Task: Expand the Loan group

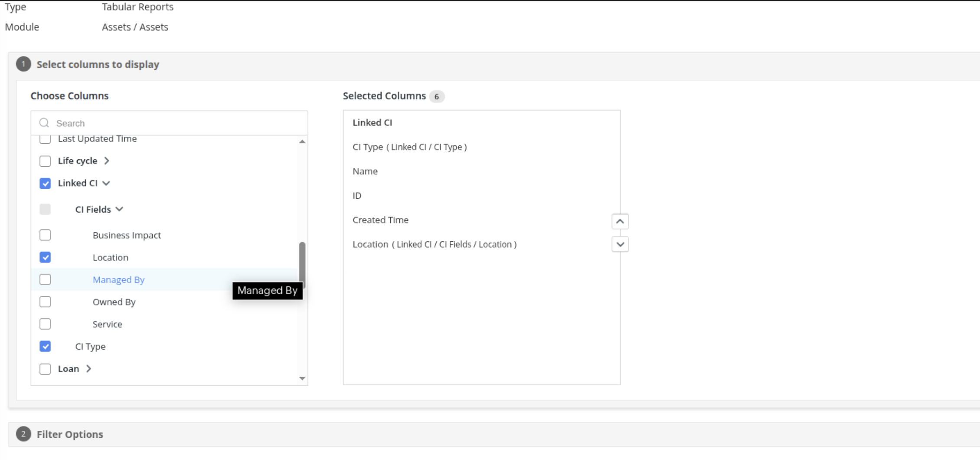Action: point(88,369)
